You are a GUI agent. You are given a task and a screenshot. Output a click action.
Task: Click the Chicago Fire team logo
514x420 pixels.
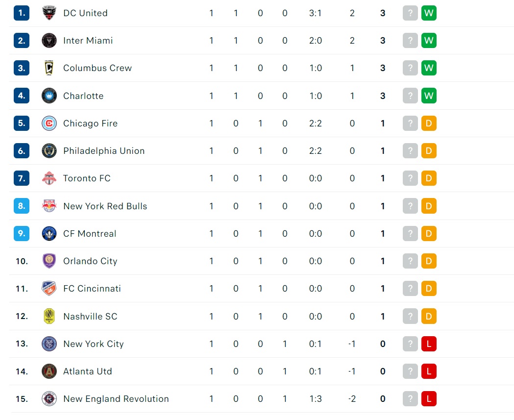49,124
